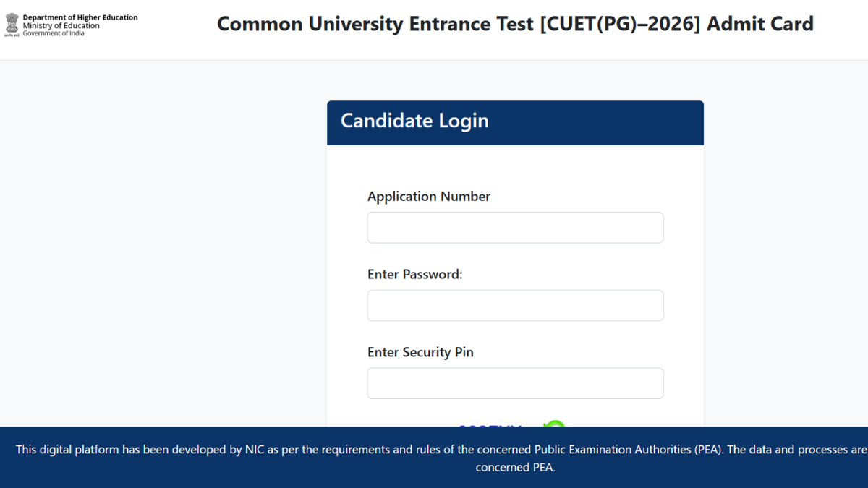Click the CUET(PG)-2026 Admit Card page title
868x488 pixels.
(515, 24)
